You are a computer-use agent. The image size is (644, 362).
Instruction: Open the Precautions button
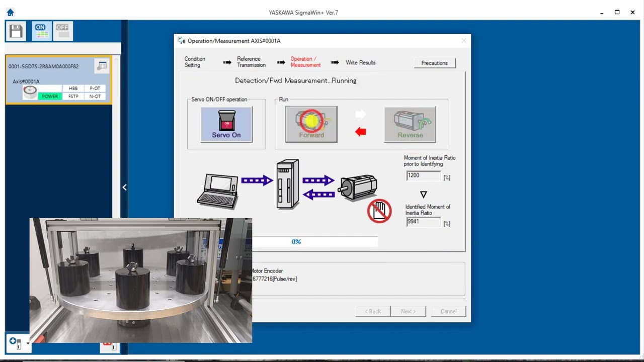pos(434,63)
